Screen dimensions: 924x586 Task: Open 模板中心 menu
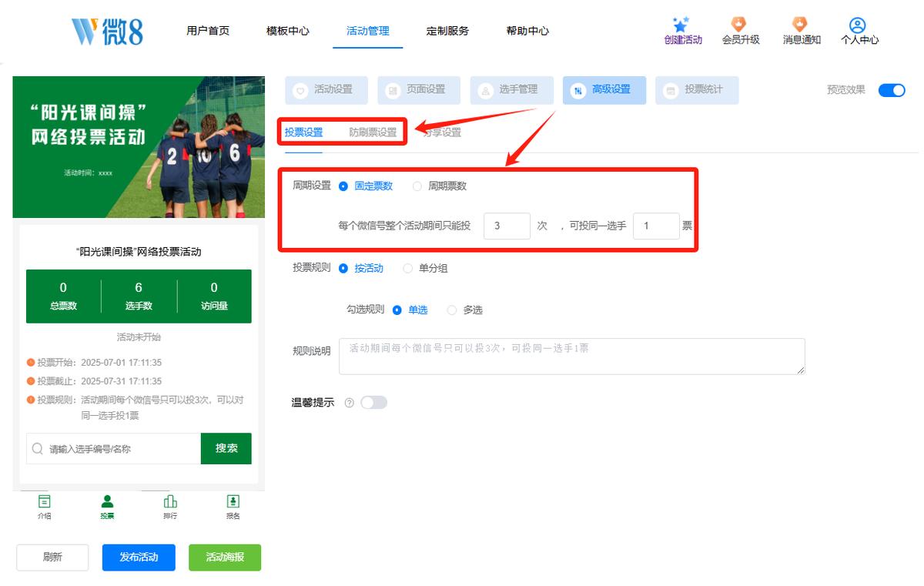[288, 31]
